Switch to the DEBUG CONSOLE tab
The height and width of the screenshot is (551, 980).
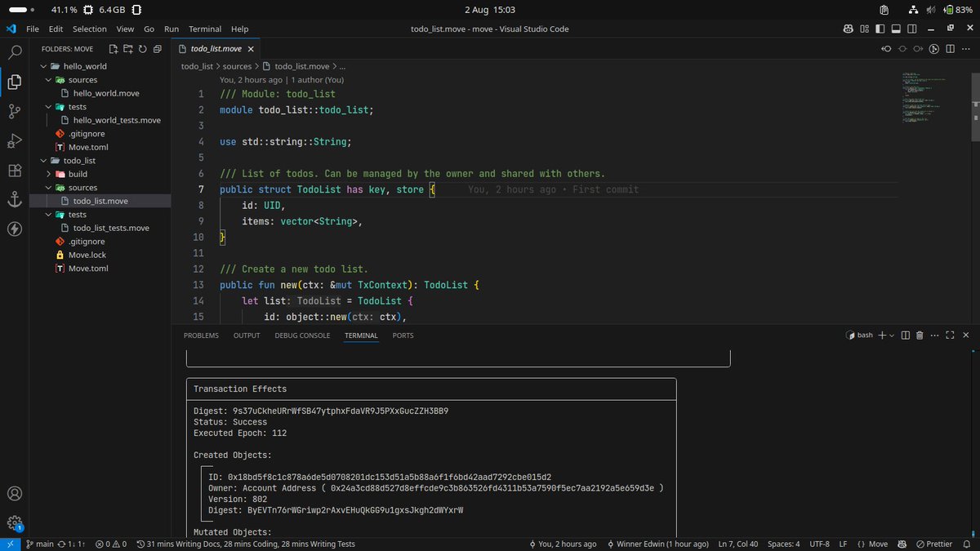click(302, 335)
